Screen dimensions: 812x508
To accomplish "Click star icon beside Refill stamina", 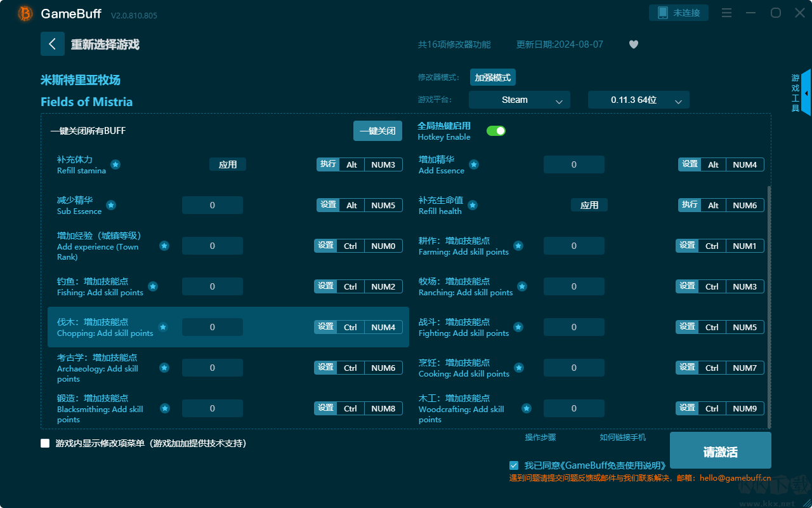I will click(115, 164).
